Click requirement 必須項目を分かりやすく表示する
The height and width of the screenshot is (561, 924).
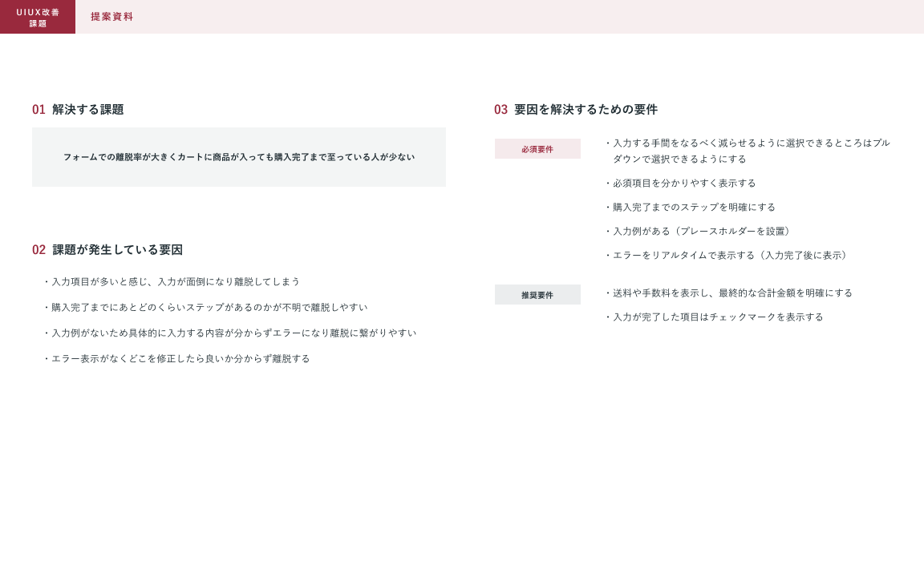pyautogui.click(x=683, y=184)
